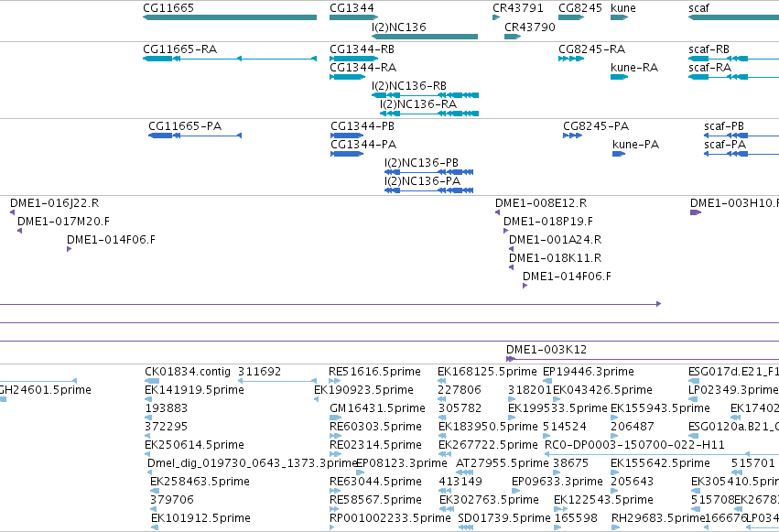The width and height of the screenshot is (779, 532).
Task: Select the CR43791 gene label
Action: coord(518,8)
